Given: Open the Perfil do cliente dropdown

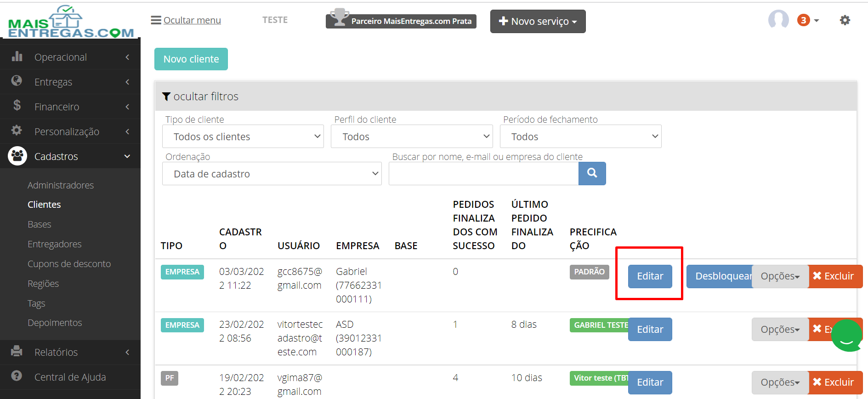Looking at the screenshot, I should tap(412, 137).
